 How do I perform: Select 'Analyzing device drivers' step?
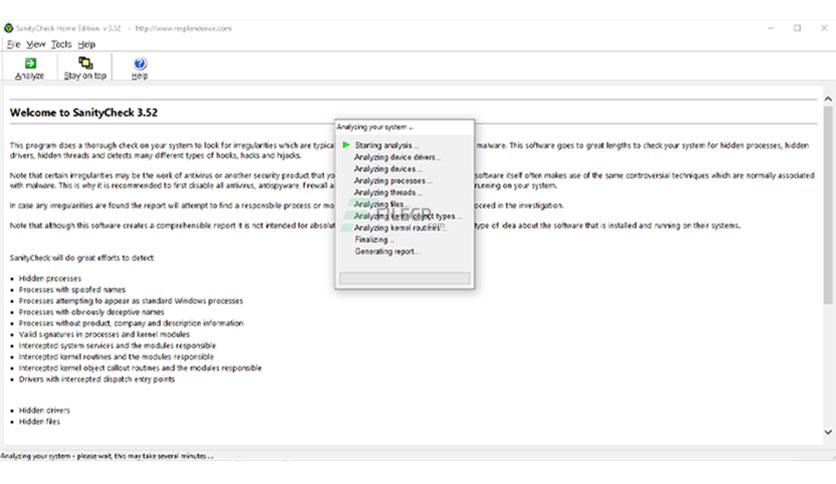(397, 157)
